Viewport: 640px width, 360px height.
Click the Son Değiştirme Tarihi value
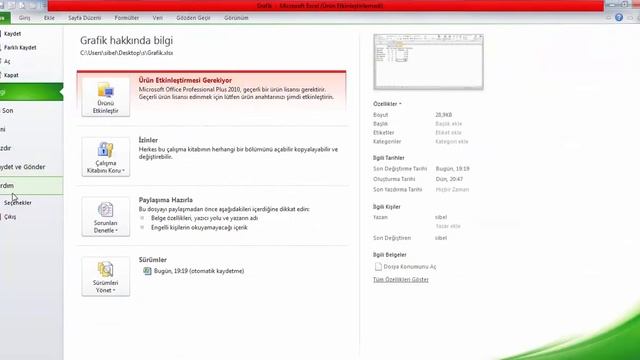452,169
